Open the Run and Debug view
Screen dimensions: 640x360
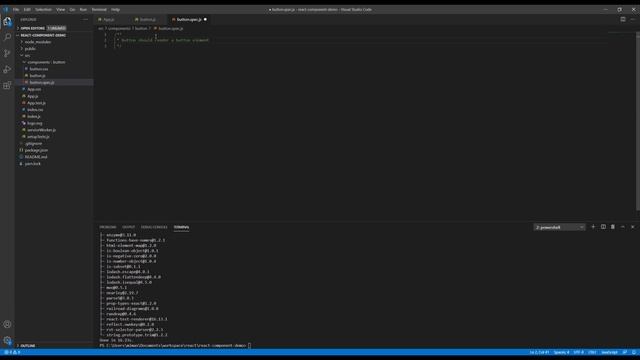(7, 69)
